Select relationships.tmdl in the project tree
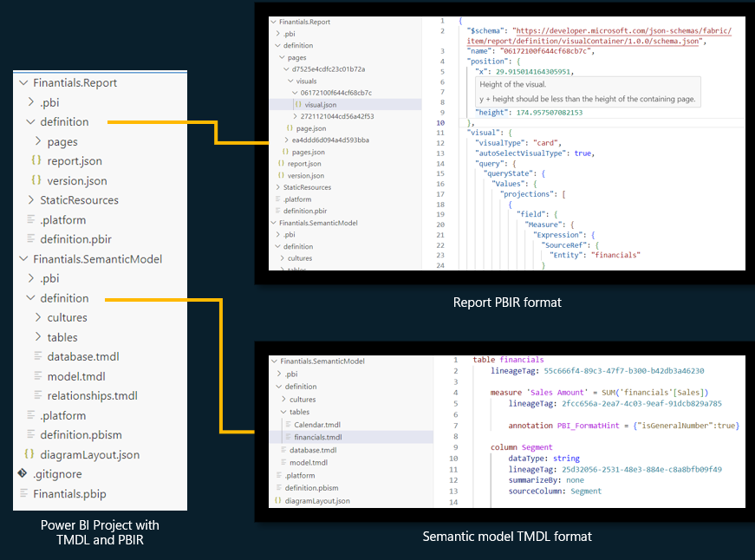755x560 pixels. pyautogui.click(x=92, y=396)
